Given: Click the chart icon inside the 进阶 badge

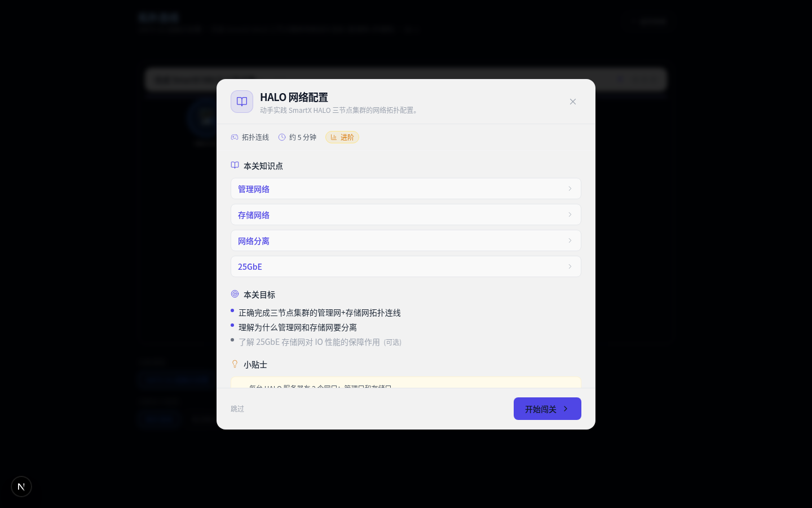Looking at the screenshot, I should pyautogui.click(x=333, y=137).
